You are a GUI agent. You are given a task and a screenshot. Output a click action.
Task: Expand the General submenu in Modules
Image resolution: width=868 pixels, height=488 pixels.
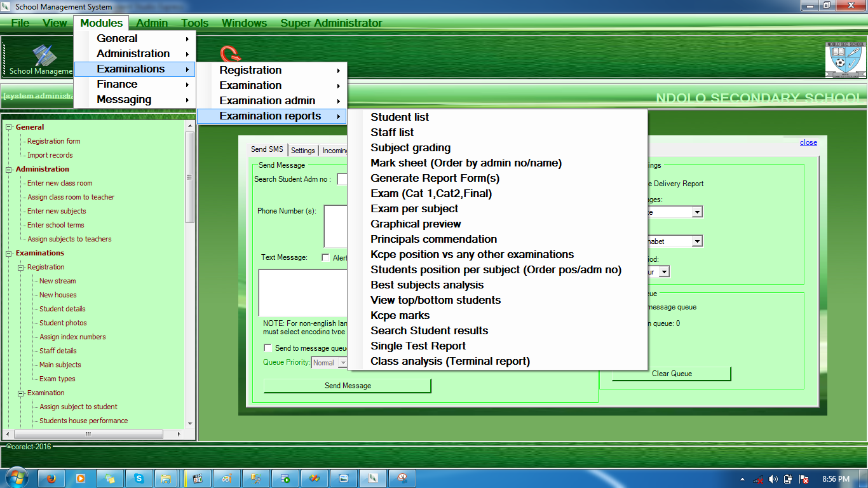135,38
